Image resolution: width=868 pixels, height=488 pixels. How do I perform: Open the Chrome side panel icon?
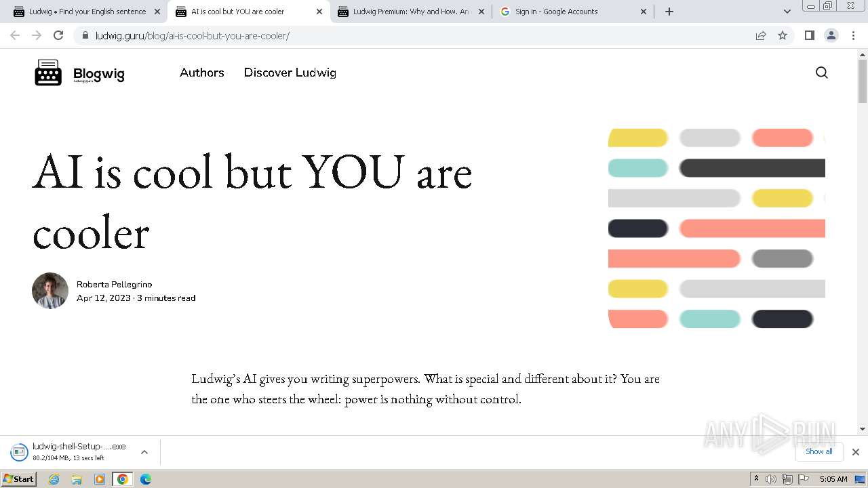[809, 35]
